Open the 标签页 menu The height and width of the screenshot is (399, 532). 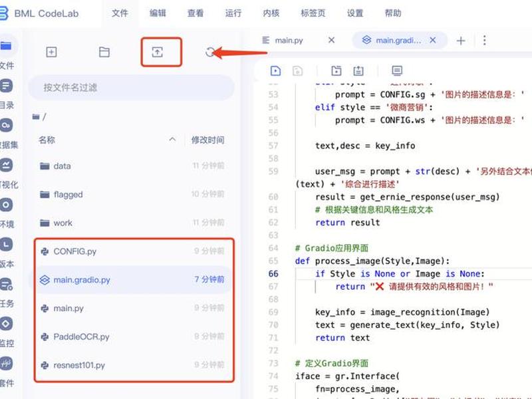(x=313, y=13)
